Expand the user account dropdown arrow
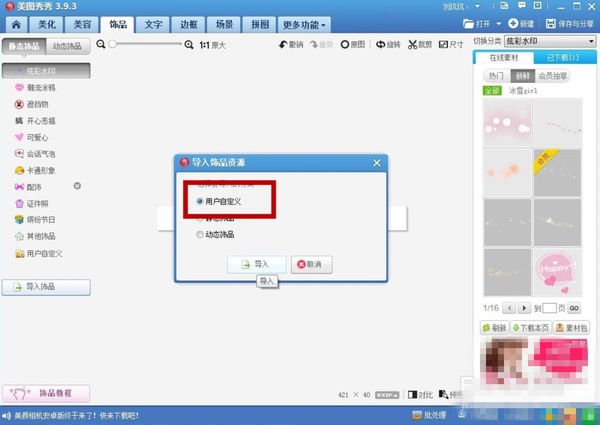 click(x=478, y=6)
